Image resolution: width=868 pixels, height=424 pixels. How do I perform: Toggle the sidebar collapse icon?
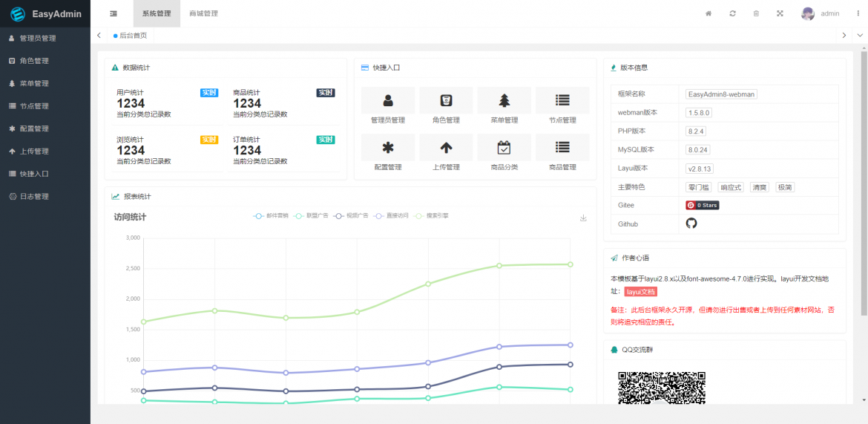[x=114, y=13]
